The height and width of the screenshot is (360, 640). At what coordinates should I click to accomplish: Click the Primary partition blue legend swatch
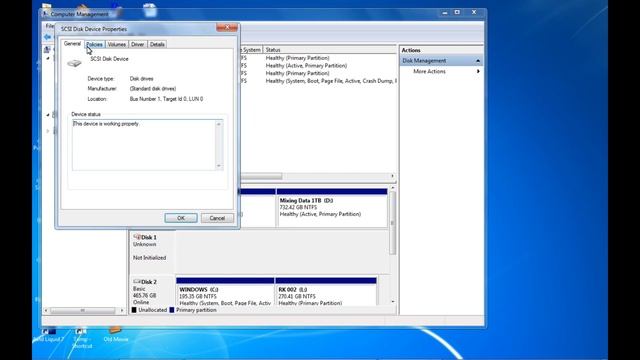coord(172,310)
